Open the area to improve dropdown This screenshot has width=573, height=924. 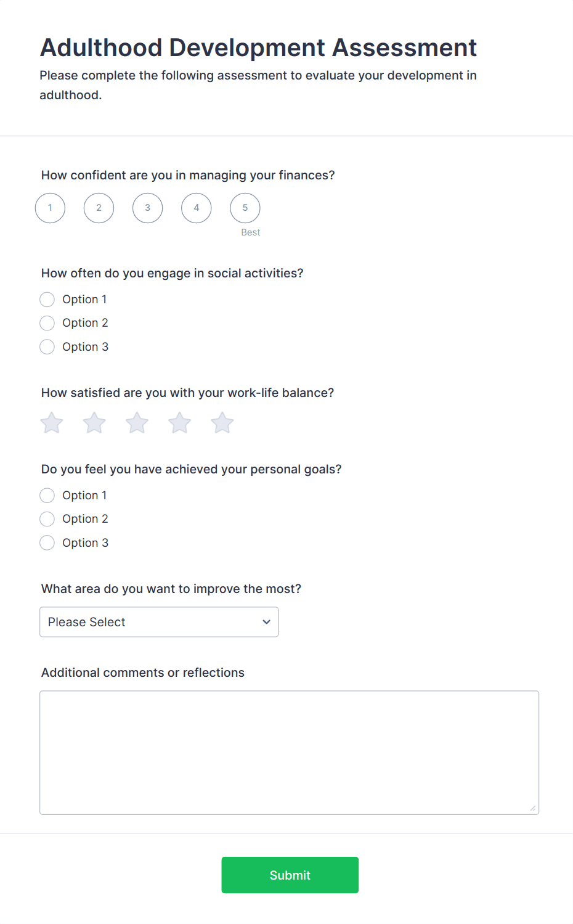pyautogui.click(x=159, y=622)
